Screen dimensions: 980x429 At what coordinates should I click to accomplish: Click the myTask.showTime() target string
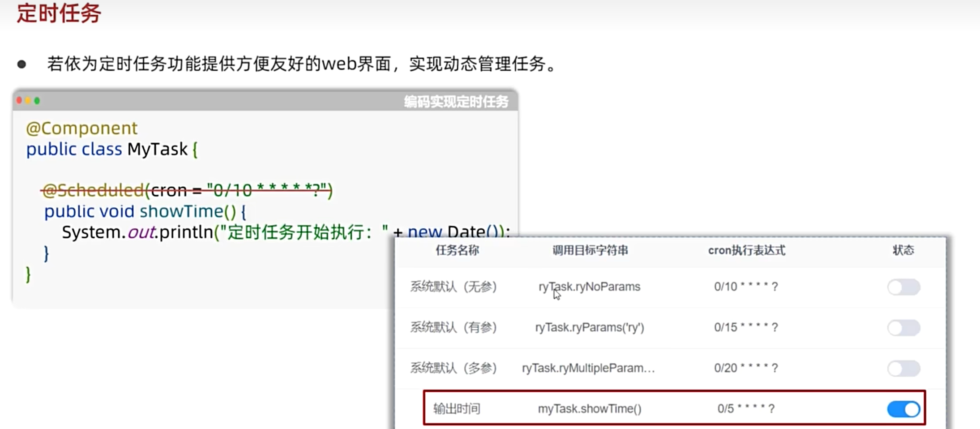(x=590, y=408)
